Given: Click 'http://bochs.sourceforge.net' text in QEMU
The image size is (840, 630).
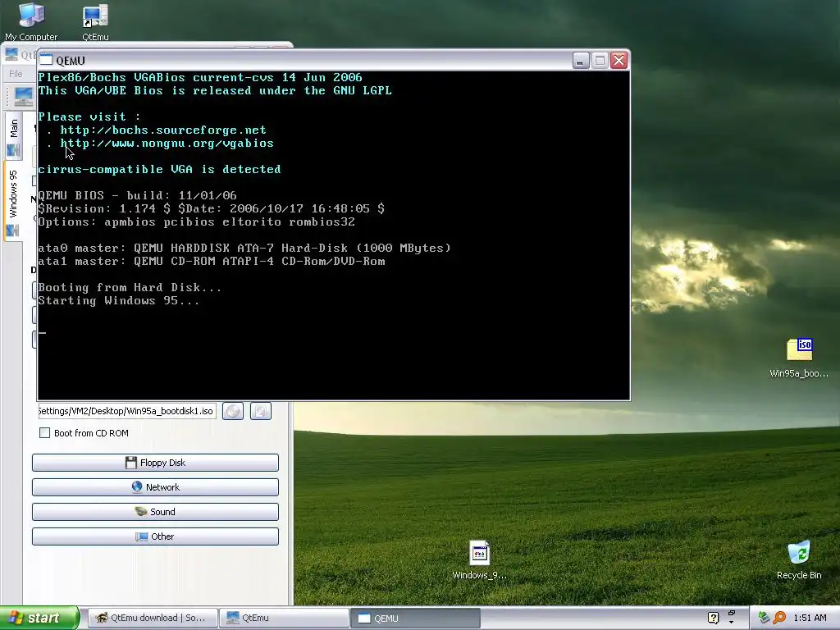Looking at the screenshot, I should click(x=163, y=130).
